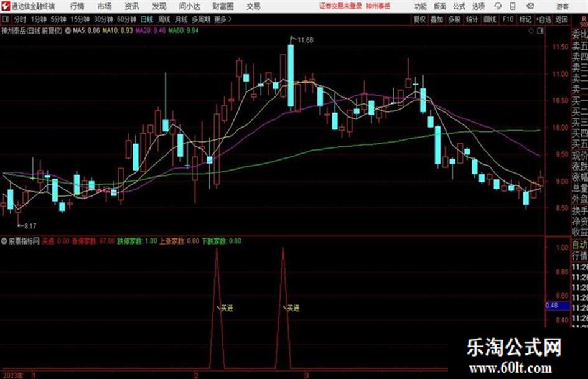This screenshot has height=379, width=588.
Task: Click the 神州泰岳 stock name in title bar
Action: point(378,6)
